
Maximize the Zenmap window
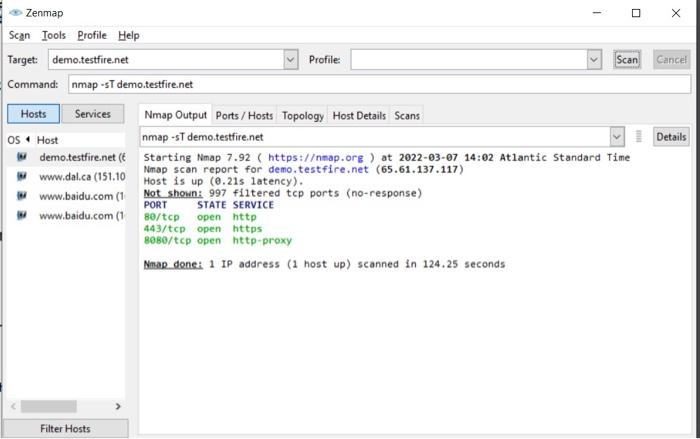click(x=636, y=13)
